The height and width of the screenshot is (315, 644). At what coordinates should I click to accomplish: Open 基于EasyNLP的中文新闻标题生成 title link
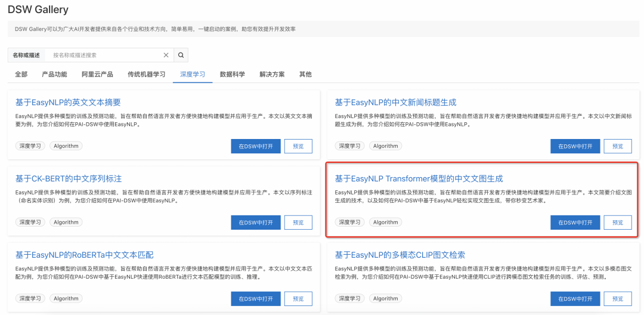pos(395,102)
